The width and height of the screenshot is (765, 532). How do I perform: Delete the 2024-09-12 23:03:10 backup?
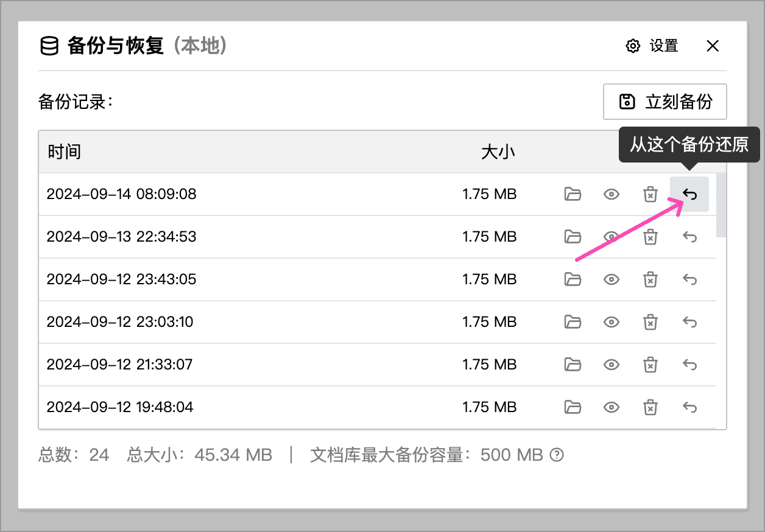tap(650, 321)
